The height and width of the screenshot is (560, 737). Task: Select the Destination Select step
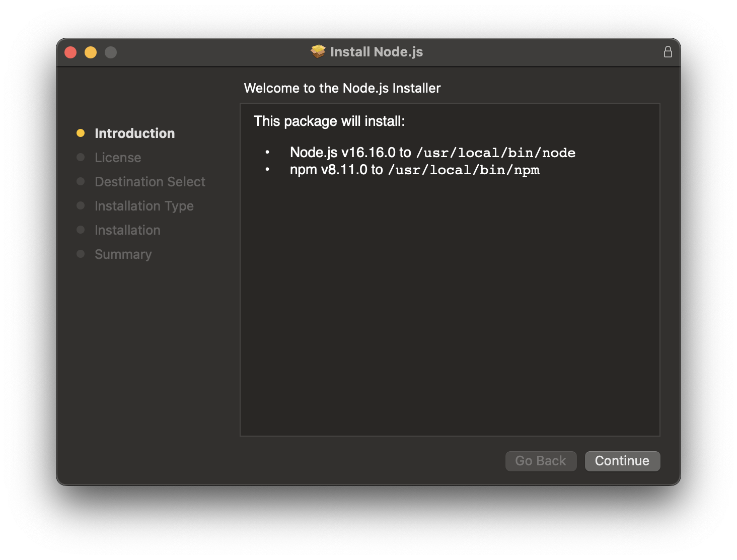click(150, 182)
